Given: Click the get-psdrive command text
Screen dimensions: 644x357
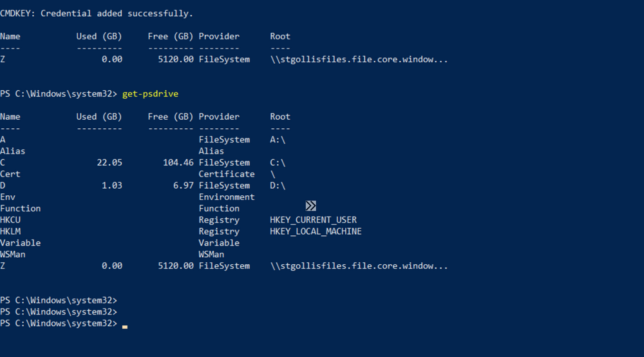Looking at the screenshot, I should (x=150, y=94).
